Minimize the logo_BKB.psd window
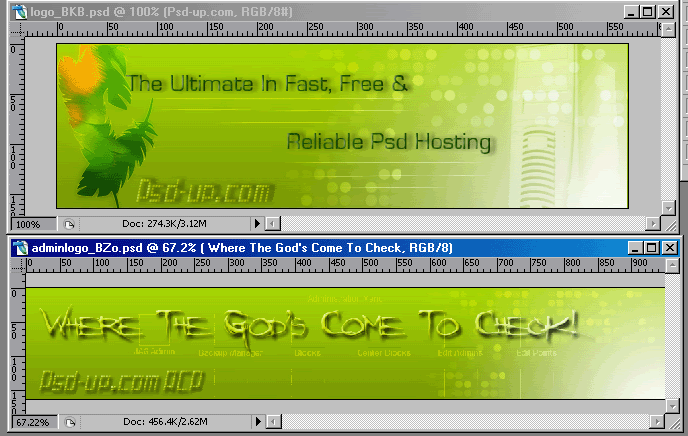 coord(631,12)
